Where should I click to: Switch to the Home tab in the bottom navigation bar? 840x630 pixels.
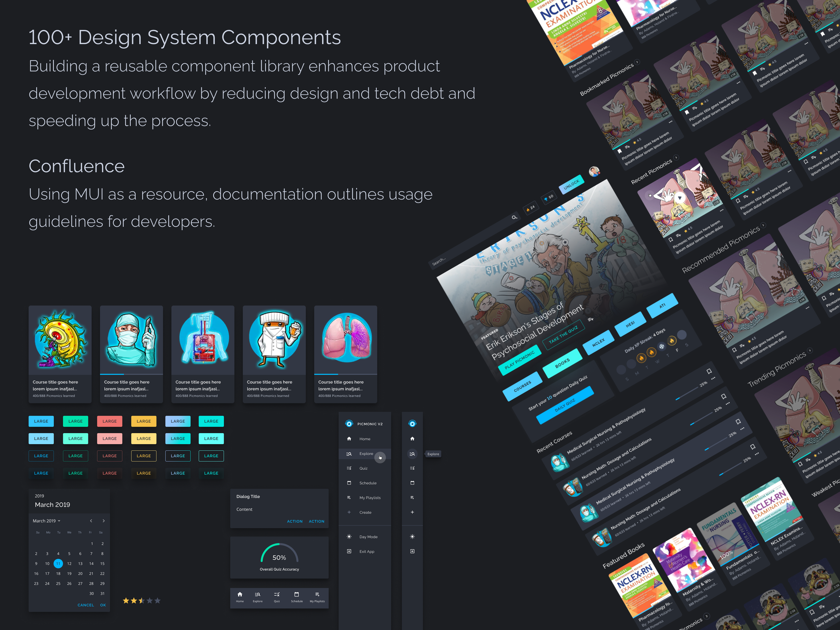240,597
